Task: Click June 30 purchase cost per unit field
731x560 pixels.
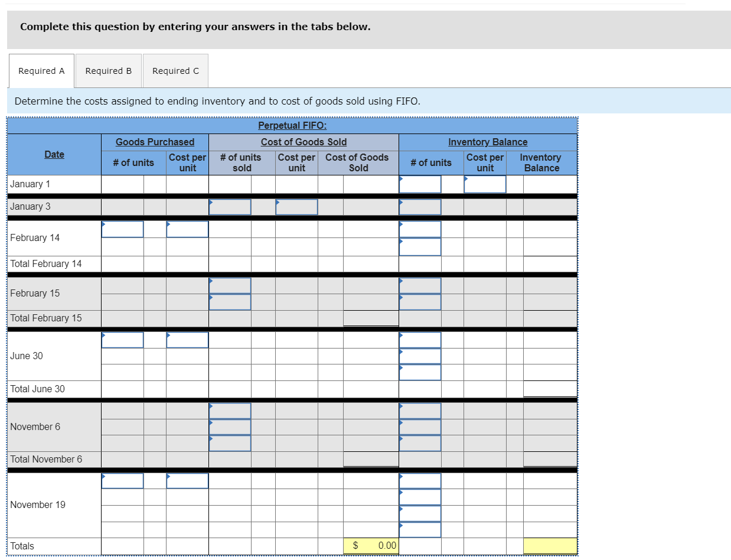Action: click(187, 340)
